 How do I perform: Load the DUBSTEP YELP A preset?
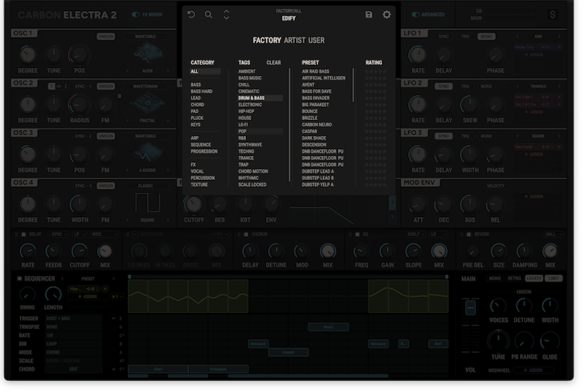[317, 185]
